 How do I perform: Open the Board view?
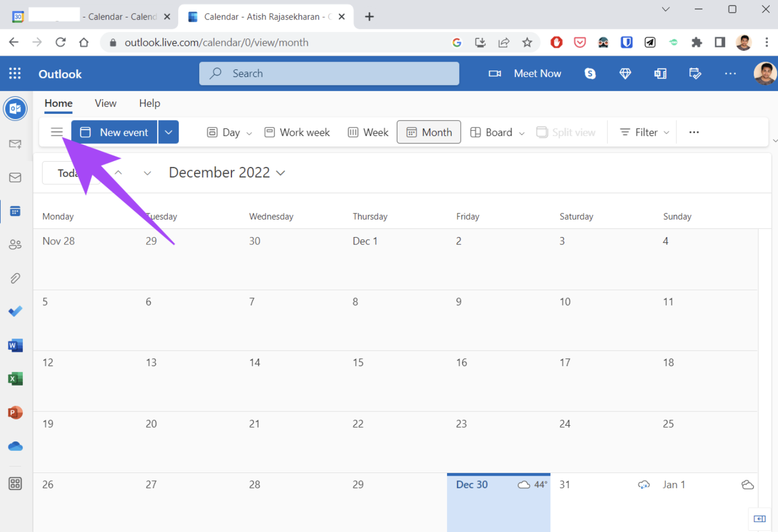[491, 132]
